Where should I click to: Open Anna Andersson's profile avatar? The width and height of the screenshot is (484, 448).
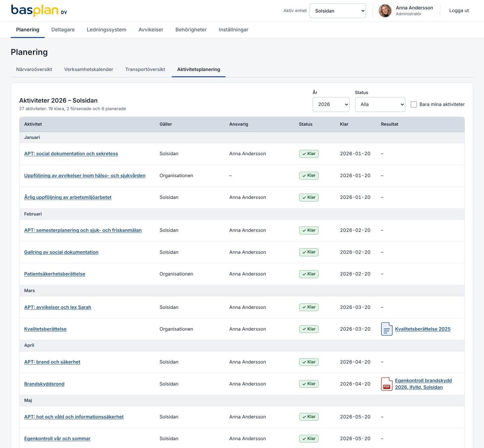(385, 11)
